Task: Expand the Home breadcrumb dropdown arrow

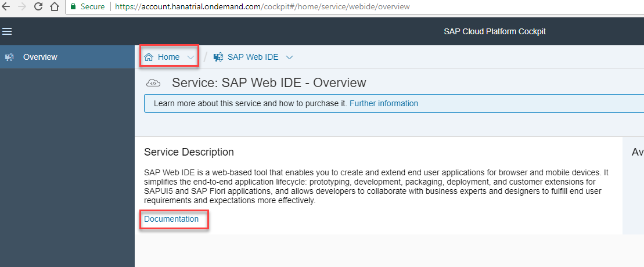Action: (x=190, y=57)
